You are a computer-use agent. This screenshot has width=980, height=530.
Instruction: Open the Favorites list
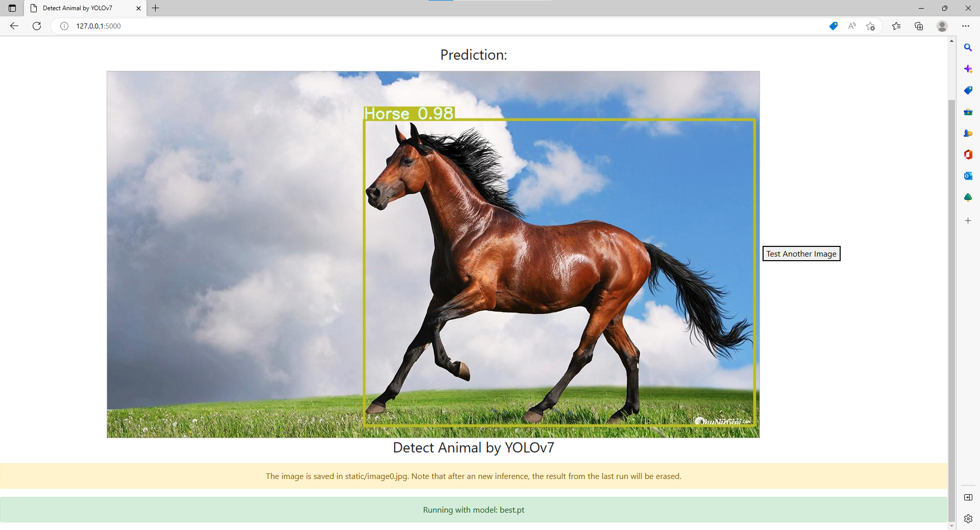coord(897,26)
